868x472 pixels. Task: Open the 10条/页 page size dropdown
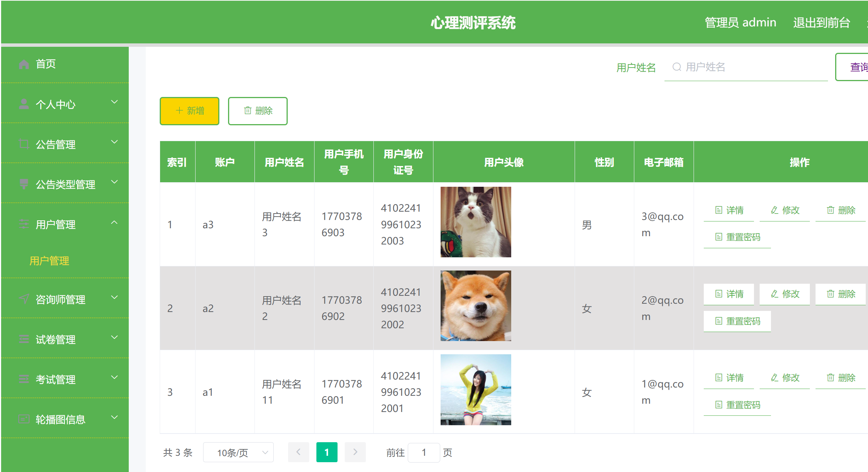238,452
